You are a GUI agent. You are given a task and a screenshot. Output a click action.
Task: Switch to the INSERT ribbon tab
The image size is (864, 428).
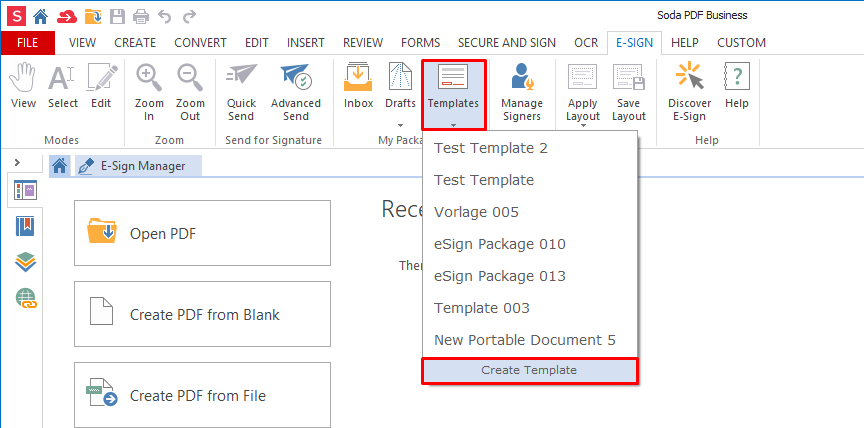tap(306, 42)
